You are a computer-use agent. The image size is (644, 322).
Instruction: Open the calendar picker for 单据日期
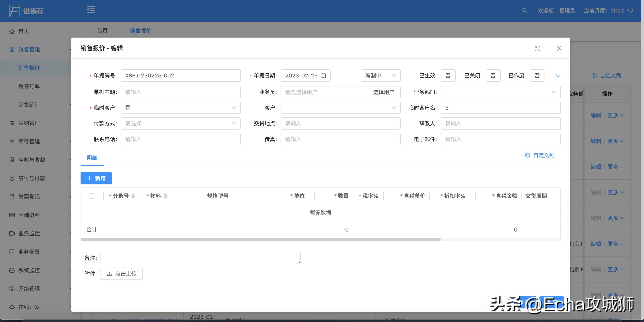[324, 76]
